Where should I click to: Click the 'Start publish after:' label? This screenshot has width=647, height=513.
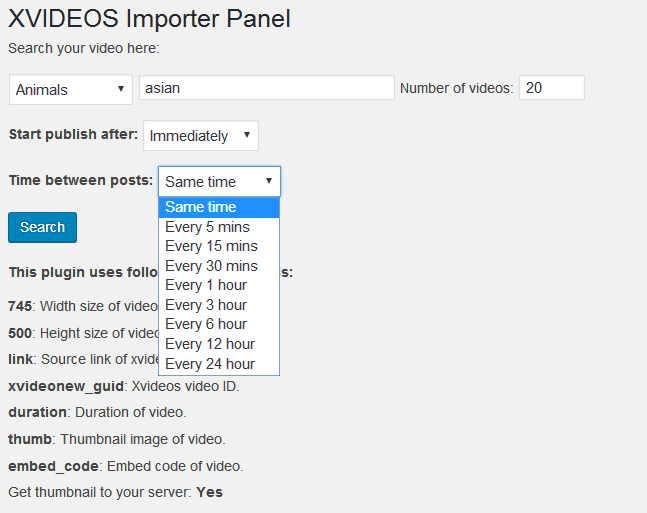click(73, 135)
